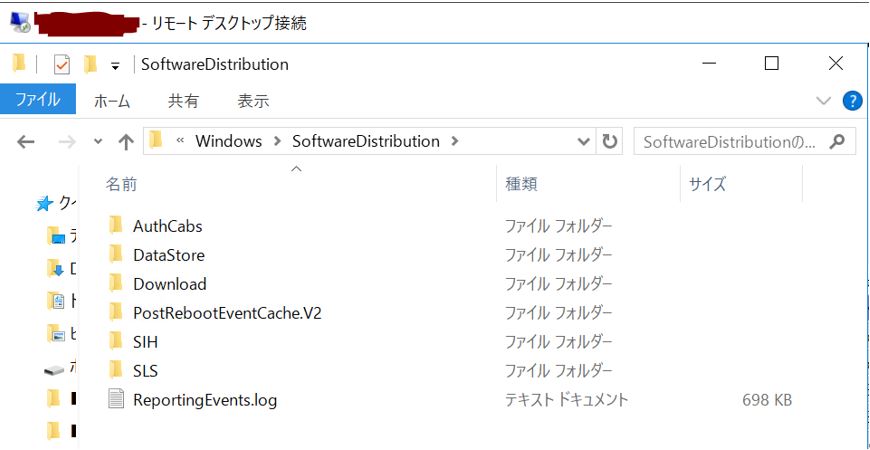Screen dimensions: 870x450
Task: Refresh the current folder view
Action: [x=609, y=142]
